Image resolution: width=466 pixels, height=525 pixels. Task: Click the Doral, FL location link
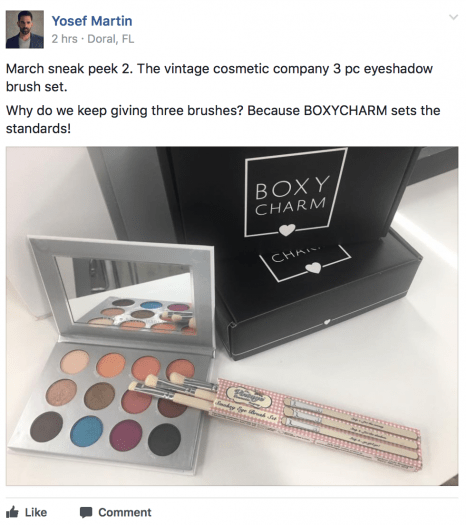coord(110,39)
